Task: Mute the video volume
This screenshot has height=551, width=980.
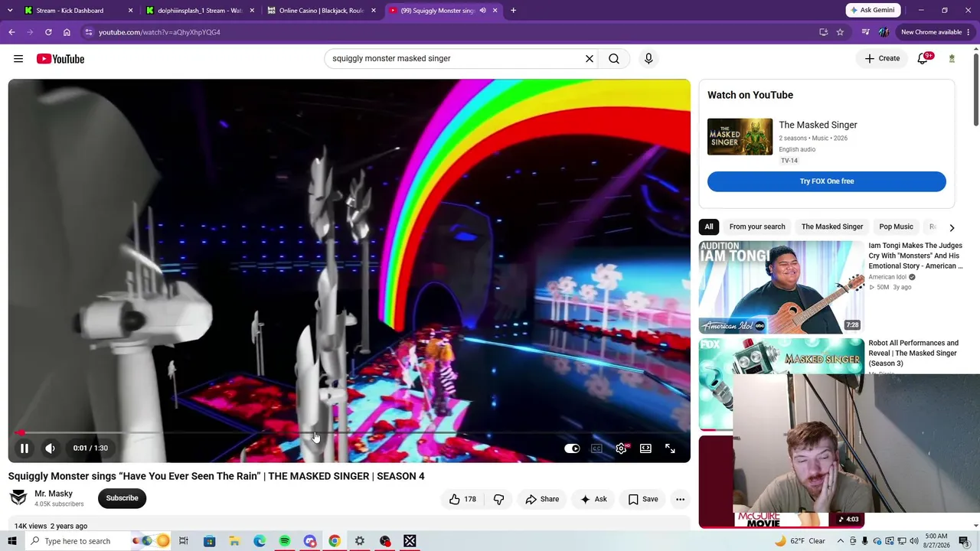Action: coord(50,448)
